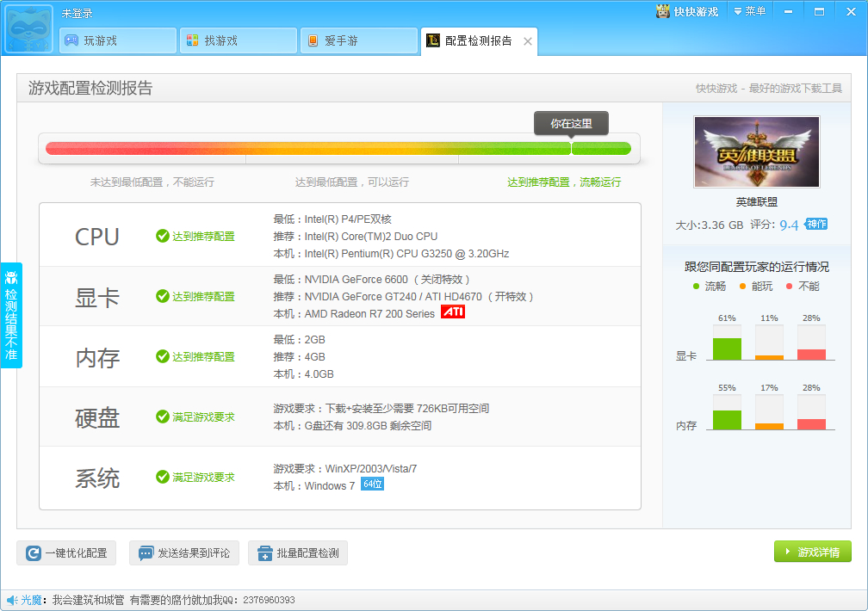The height and width of the screenshot is (611, 868).
Task: Click the phone icon on 爱手游 tab
Action: [x=313, y=40]
